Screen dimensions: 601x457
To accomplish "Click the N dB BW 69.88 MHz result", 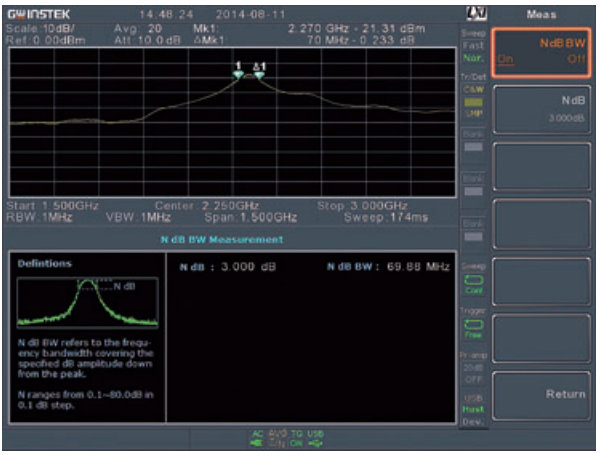I will [388, 266].
